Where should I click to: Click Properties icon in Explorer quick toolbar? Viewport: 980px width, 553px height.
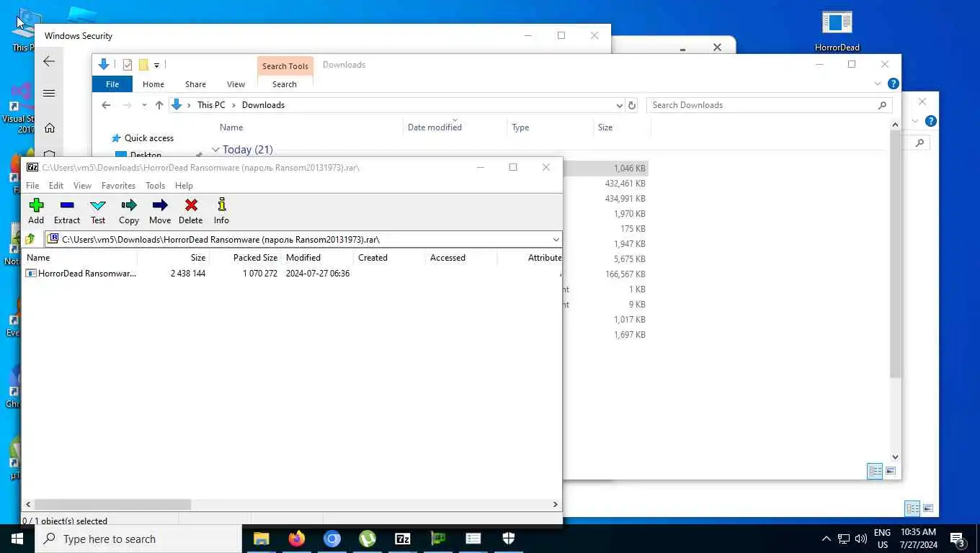128,65
